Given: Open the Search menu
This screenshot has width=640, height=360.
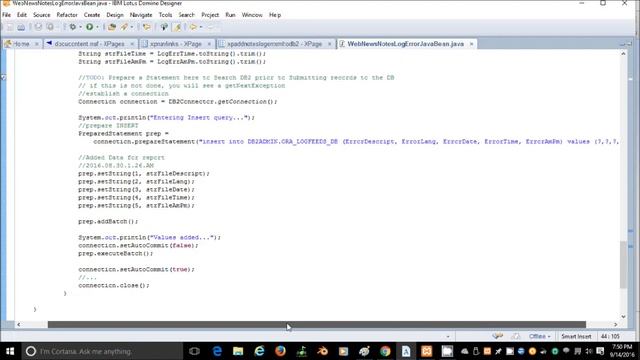Looking at the screenshot, I should coord(187,15).
